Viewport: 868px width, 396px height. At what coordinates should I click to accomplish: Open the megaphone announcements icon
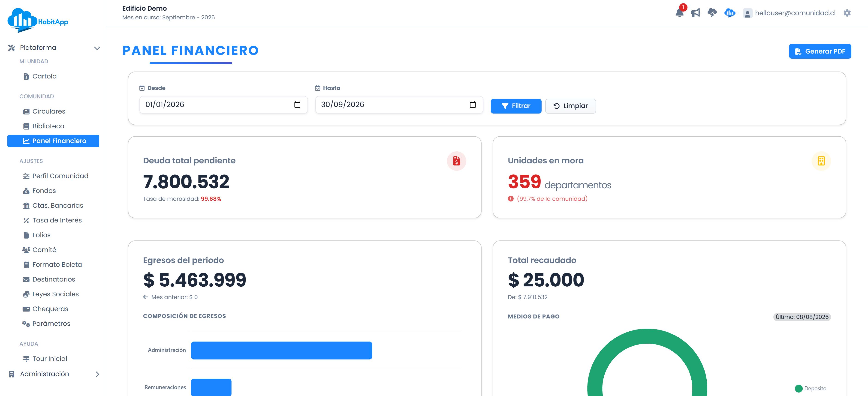(696, 13)
